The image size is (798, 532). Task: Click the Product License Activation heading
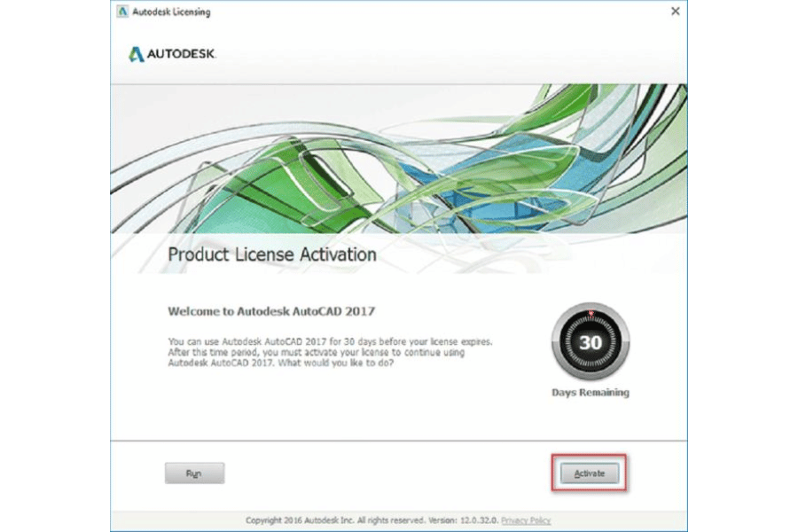272,255
